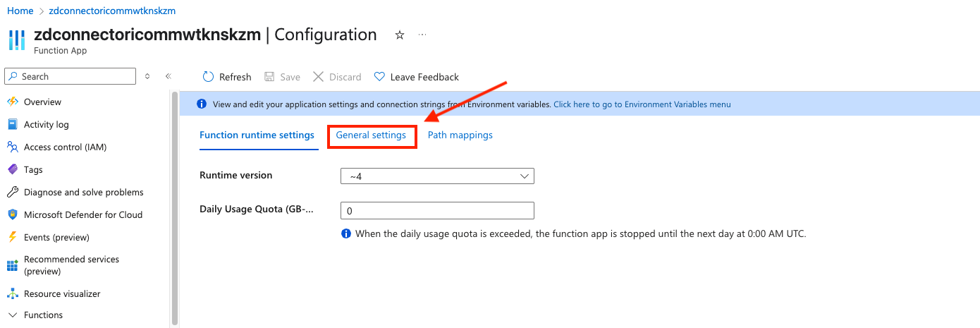Click the 'Daily Usage Quota (GB-...' label
The image size is (980, 328).
click(256, 209)
